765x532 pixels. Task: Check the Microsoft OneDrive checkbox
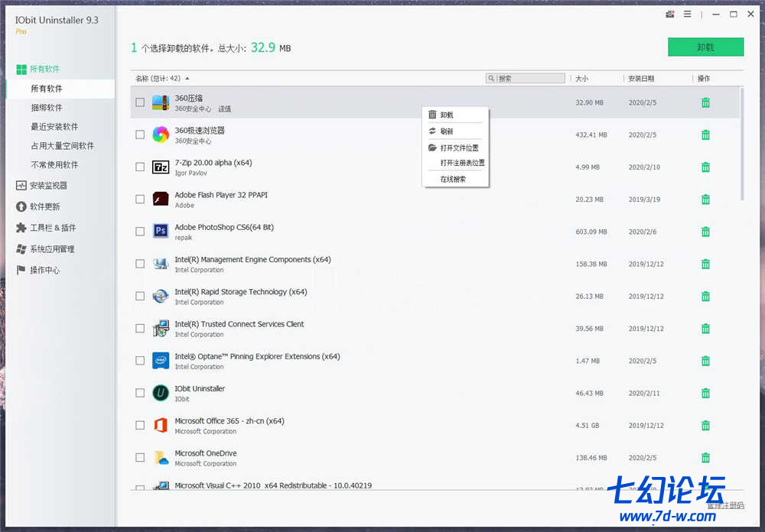140,457
